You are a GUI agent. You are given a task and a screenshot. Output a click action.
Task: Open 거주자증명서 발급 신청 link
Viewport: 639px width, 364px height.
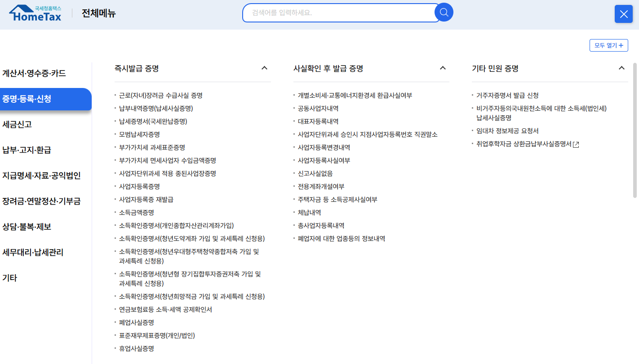point(507,96)
